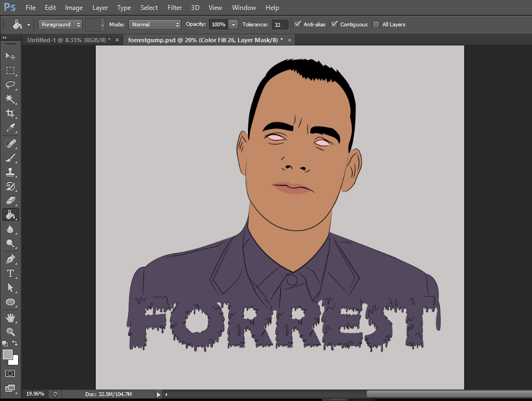
Task: Close the forrestgump.psd tab
Action: tap(290, 40)
